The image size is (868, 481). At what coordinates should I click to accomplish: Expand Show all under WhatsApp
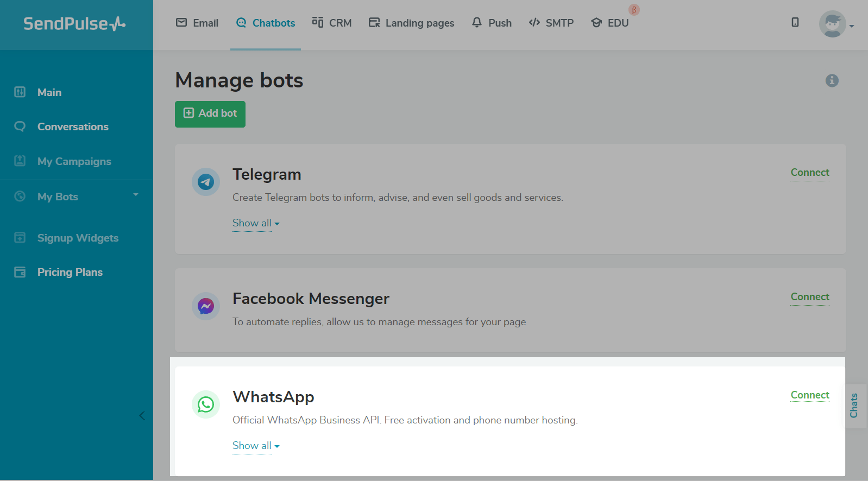(256, 446)
